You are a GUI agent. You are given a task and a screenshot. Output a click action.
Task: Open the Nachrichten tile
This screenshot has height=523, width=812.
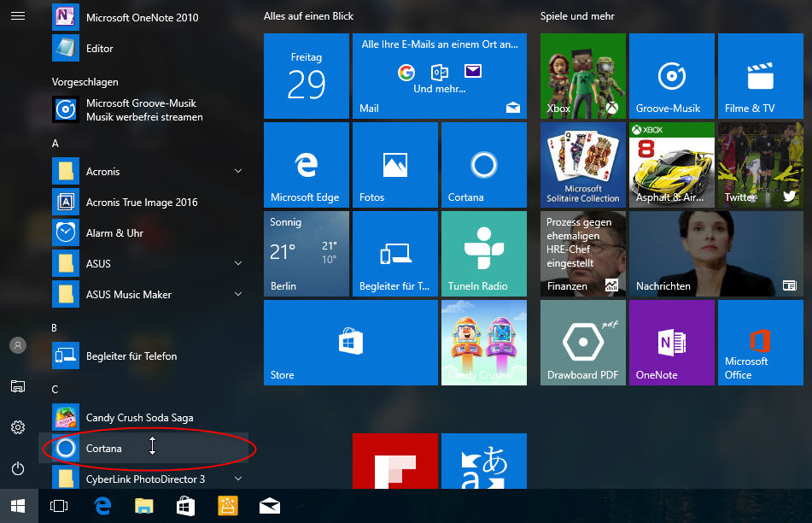[716, 254]
